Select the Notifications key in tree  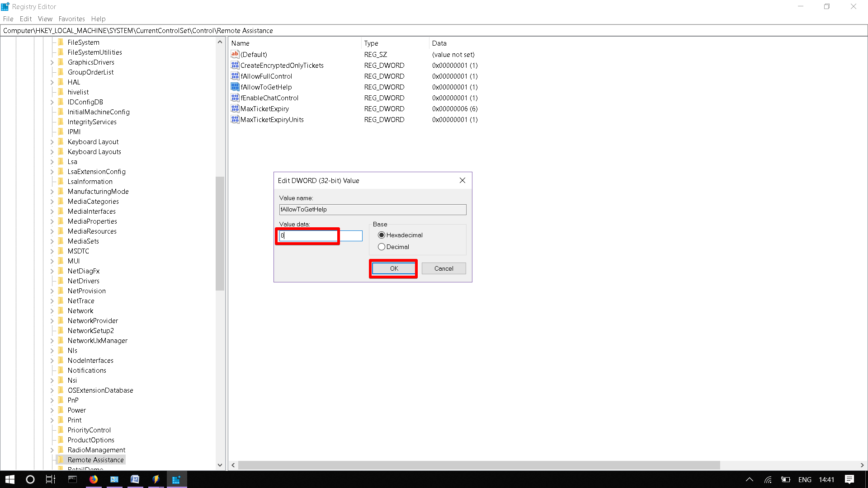87,371
